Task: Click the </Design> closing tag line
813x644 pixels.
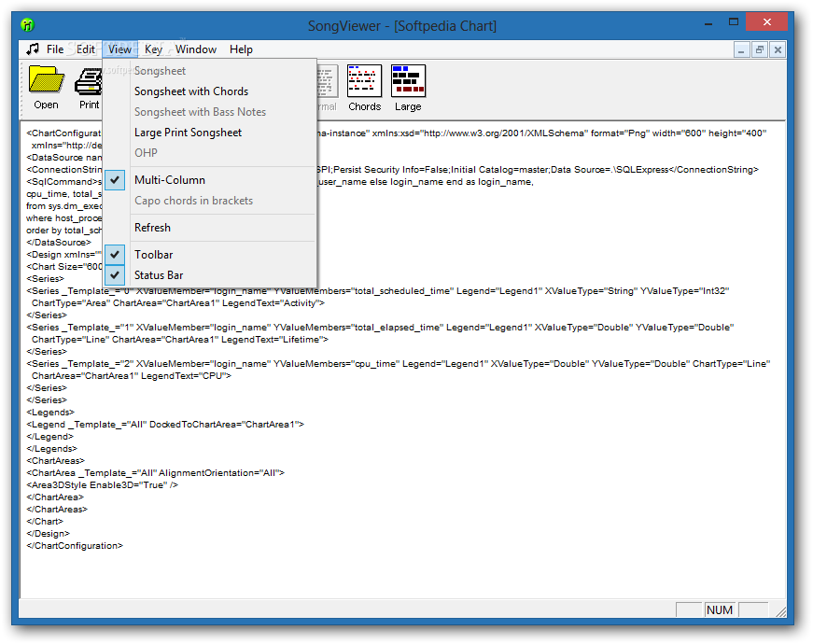Action: 48,534
